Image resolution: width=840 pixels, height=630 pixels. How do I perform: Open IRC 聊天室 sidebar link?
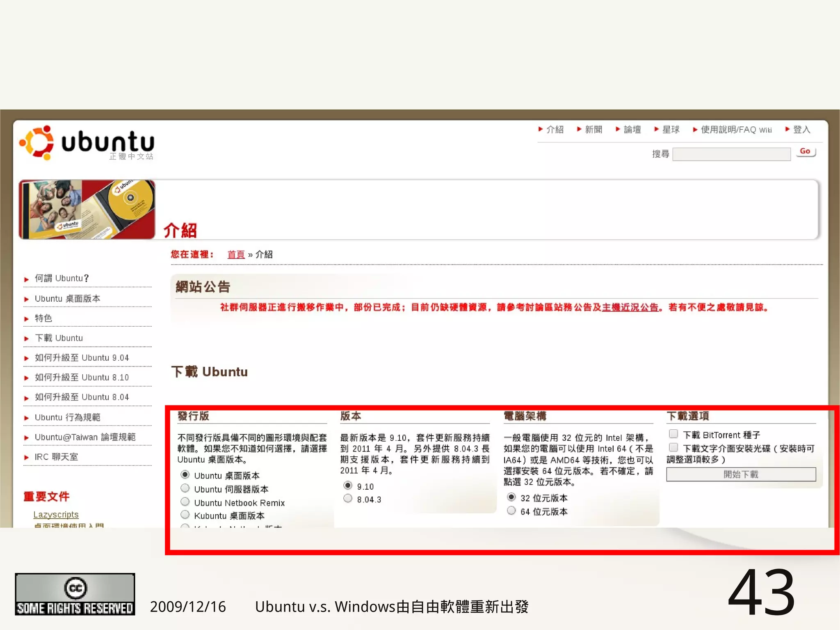(x=56, y=457)
